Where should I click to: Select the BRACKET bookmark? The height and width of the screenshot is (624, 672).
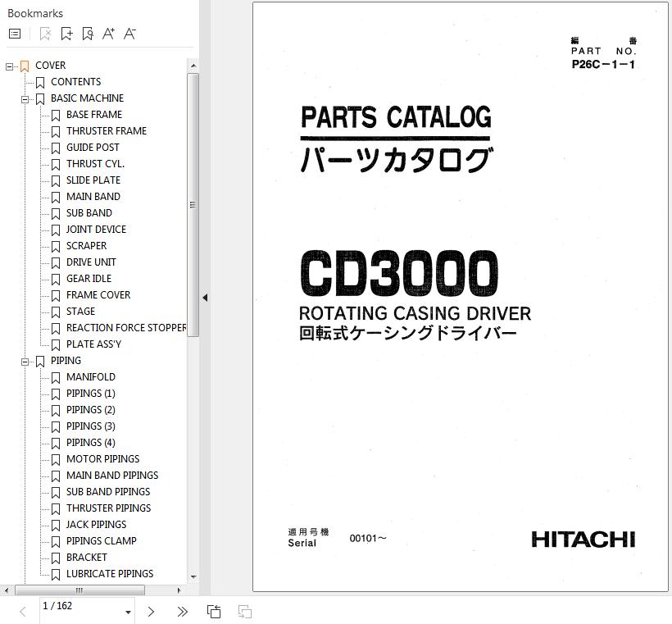pos(87,558)
